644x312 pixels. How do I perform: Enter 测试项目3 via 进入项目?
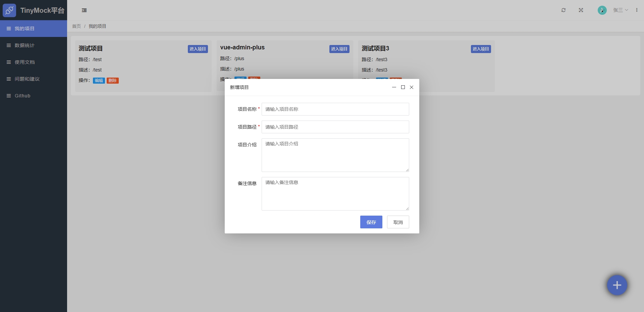(481, 49)
